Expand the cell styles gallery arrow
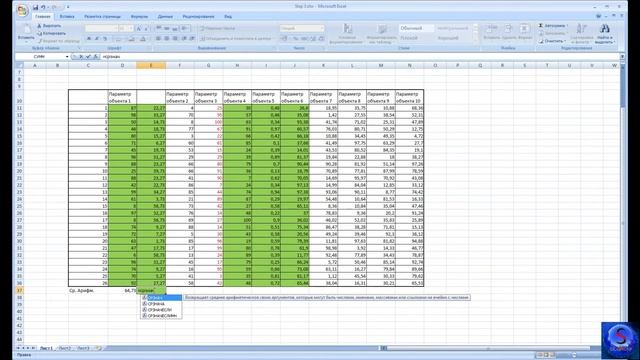The width and height of the screenshot is (640, 360). click(475, 40)
